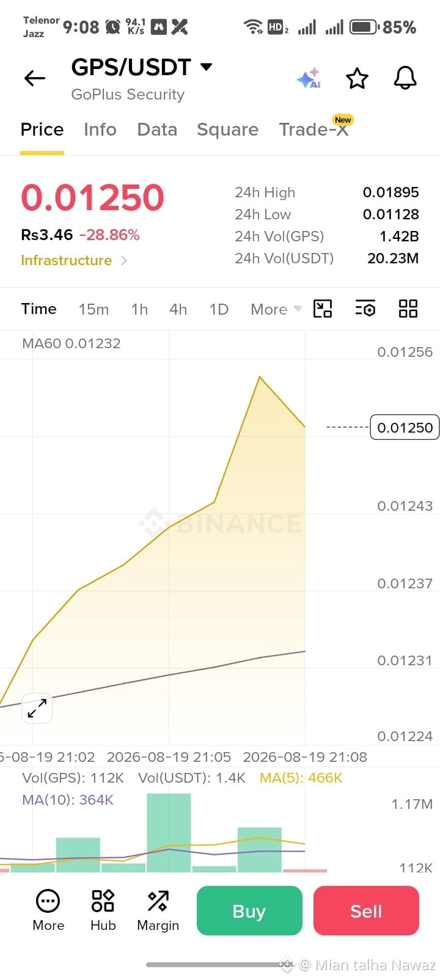Expand chart to fullscreen arrows icon
Screen dimensions: 440x980
pyautogui.click(x=37, y=708)
